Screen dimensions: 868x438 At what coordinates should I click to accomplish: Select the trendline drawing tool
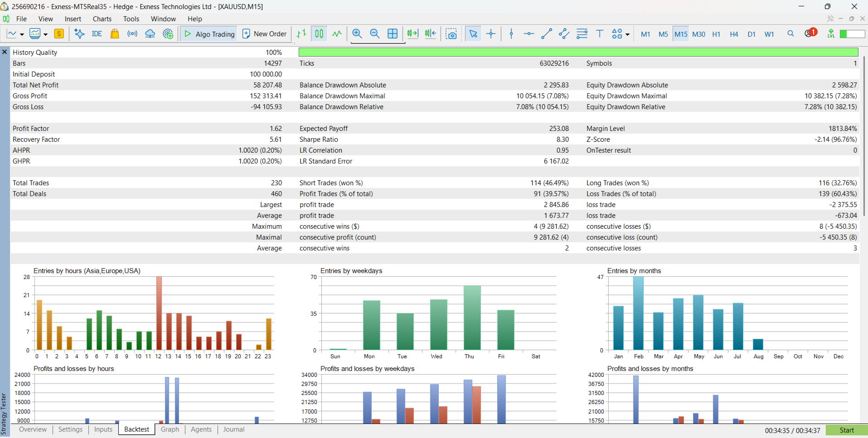pos(547,34)
